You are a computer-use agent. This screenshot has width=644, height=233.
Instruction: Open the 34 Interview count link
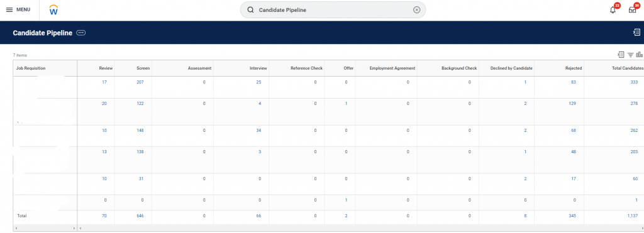pos(258,131)
